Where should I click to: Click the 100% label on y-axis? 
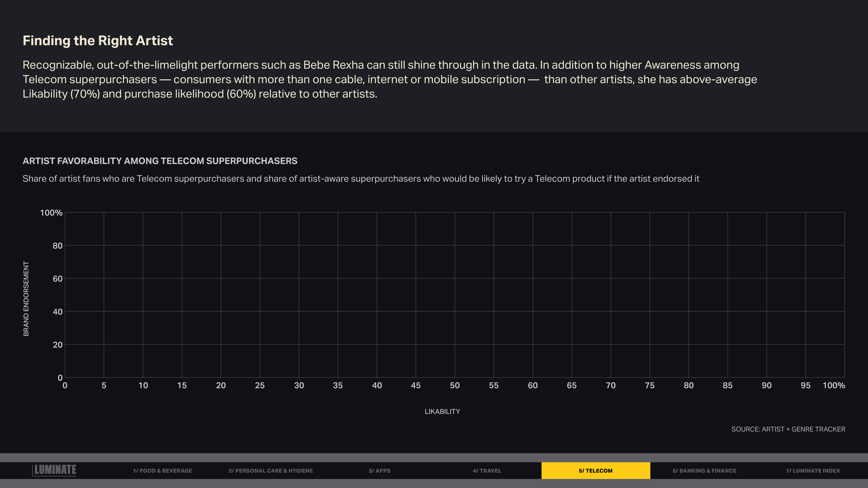click(51, 213)
